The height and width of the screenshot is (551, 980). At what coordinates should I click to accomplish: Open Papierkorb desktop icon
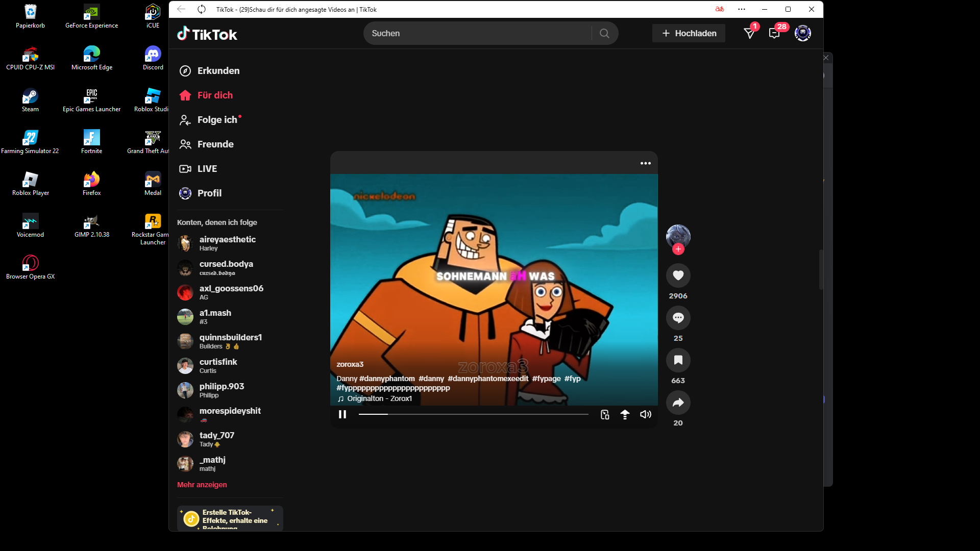(30, 16)
